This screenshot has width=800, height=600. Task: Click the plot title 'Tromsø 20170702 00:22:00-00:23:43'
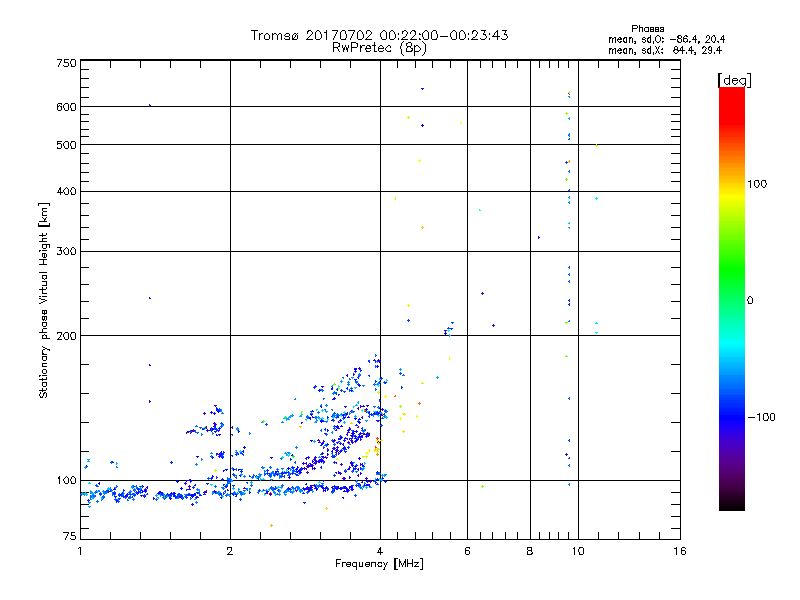[x=379, y=35]
